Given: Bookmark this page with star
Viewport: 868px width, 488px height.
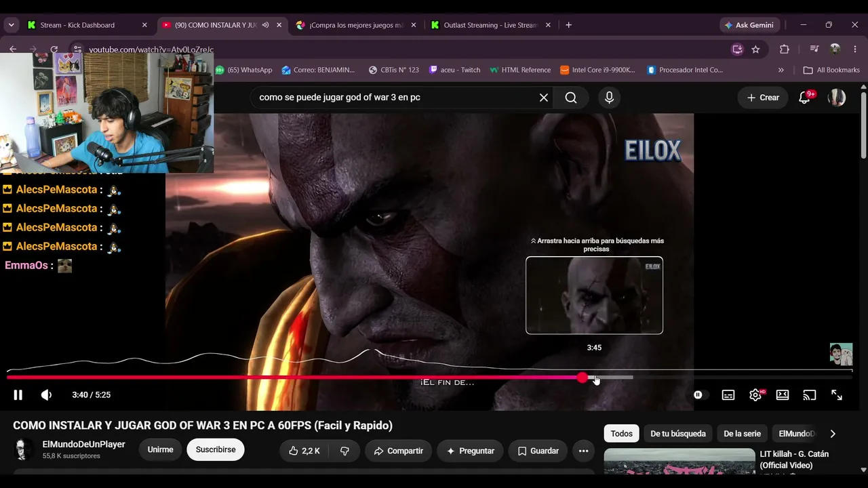Looking at the screenshot, I should [755, 49].
